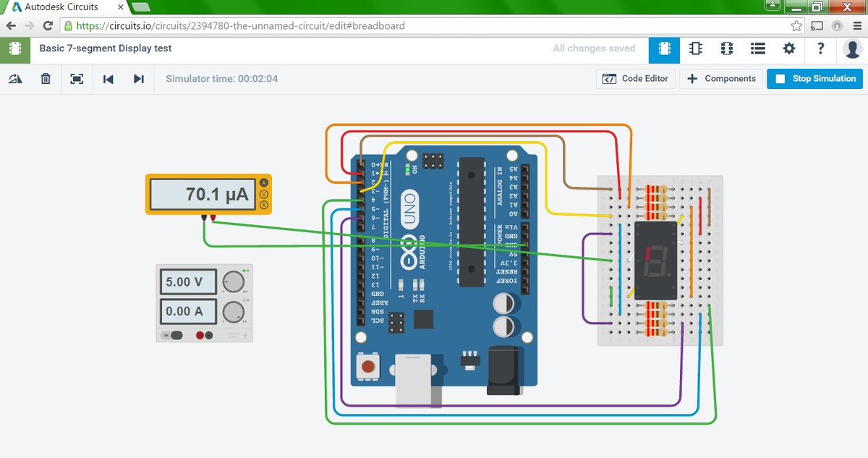Screen dimensions: 868x458
Task: Reload the browser page
Action: click(x=48, y=25)
